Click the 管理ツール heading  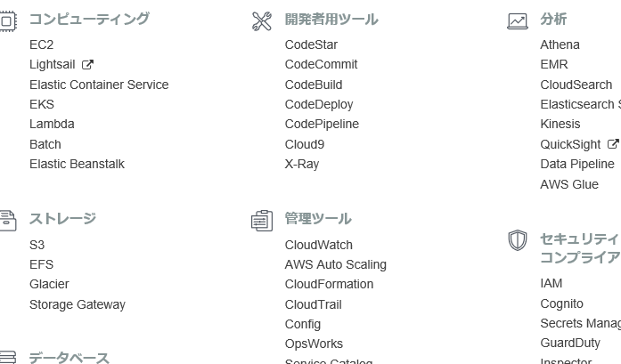pos(318,218)
